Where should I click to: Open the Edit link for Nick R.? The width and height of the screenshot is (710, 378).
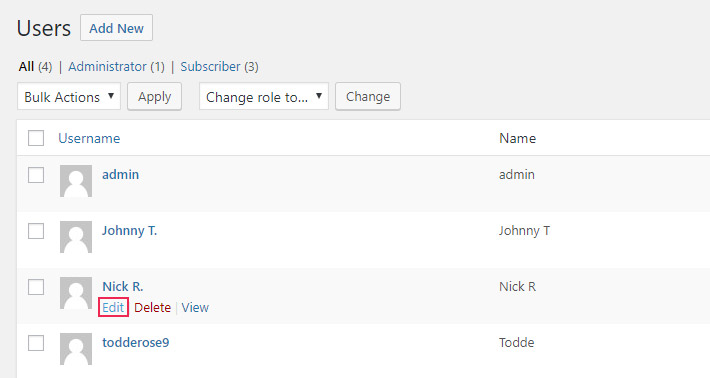[x=113, y=307]
